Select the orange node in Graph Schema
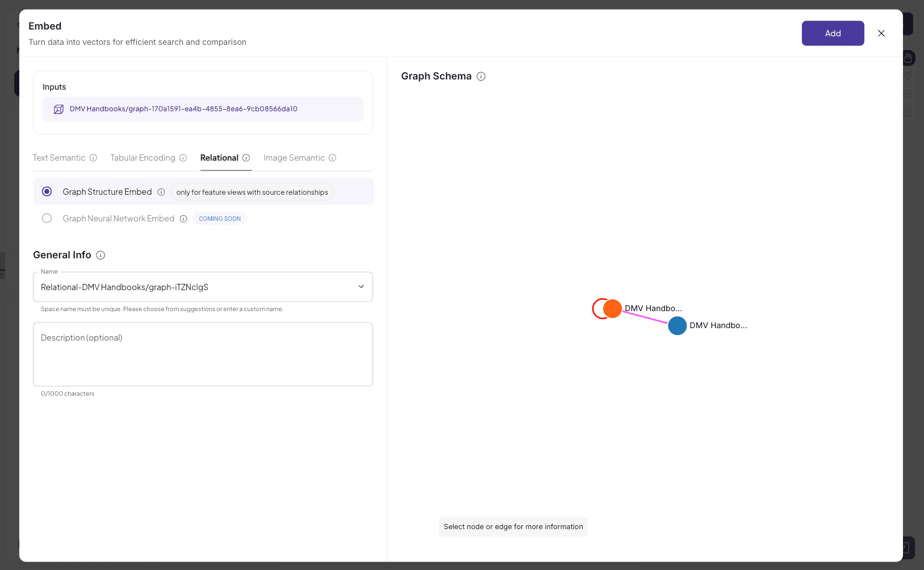924x570 pixels. (612, 308)
